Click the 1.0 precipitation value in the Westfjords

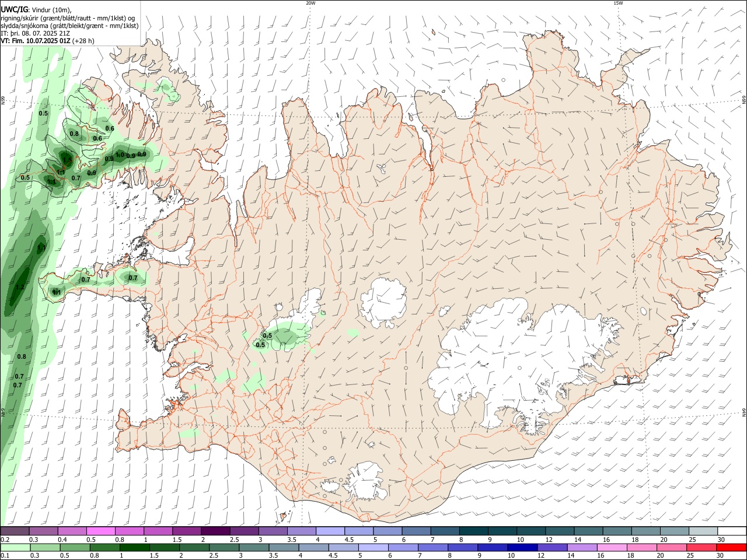(x=120, y=155)
